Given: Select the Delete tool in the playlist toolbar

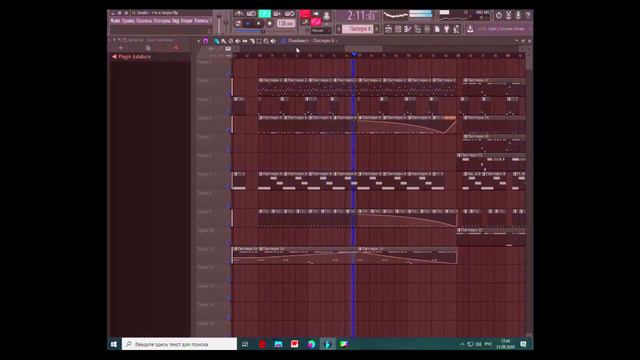Looking at the screenshot, I should click(x=231, y=41).
